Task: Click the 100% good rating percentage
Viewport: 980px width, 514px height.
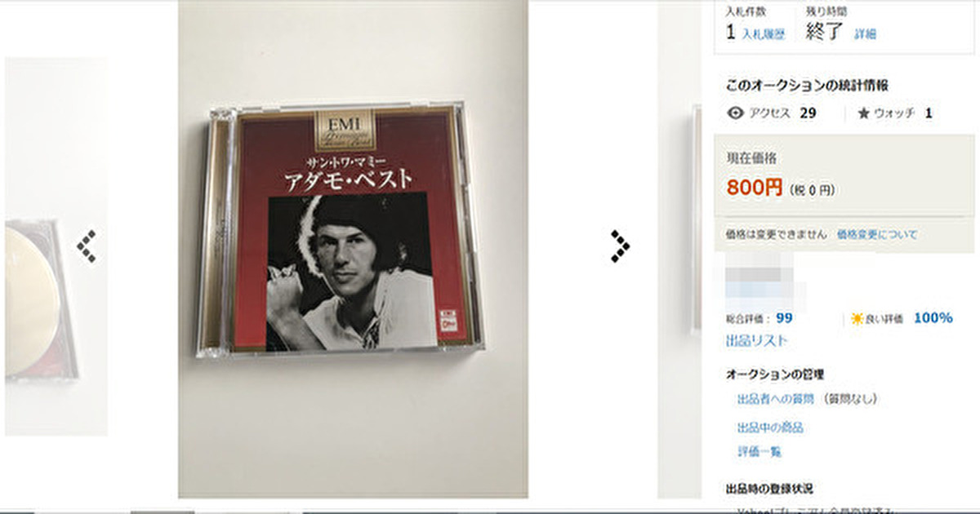Action: (933, 318)
